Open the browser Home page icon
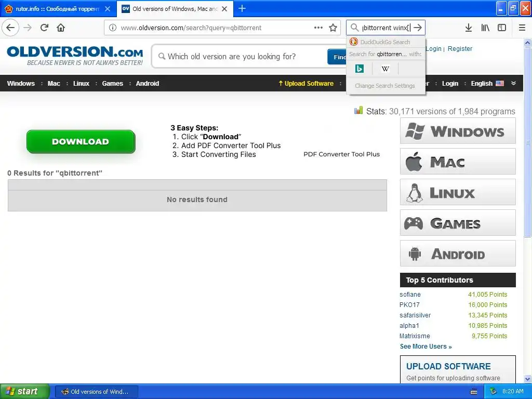The width and height of the screenshot is (532, 399). (x=61, y=28)
